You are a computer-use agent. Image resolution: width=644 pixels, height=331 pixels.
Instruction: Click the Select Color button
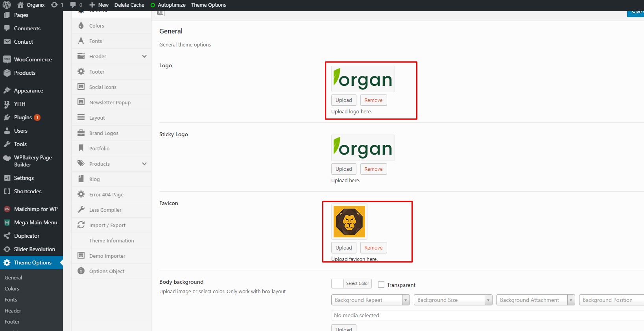[x=358, y=283]
